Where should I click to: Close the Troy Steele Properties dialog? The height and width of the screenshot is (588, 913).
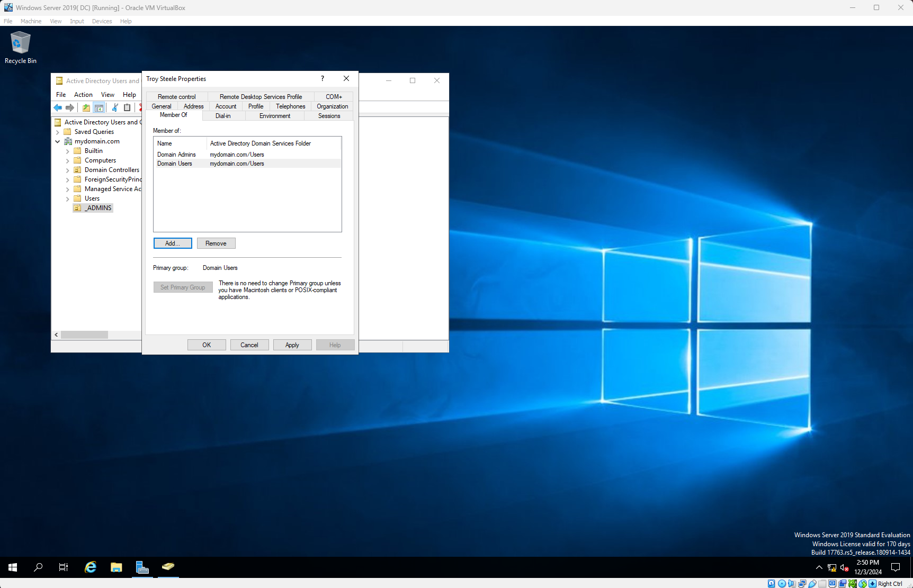coord(346,79)
